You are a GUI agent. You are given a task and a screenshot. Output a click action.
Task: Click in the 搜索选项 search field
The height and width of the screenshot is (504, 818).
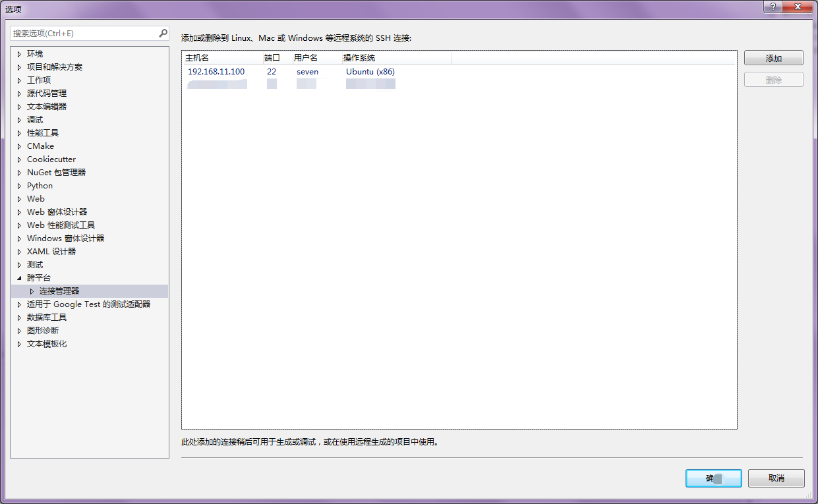click(x=82, y=33)
